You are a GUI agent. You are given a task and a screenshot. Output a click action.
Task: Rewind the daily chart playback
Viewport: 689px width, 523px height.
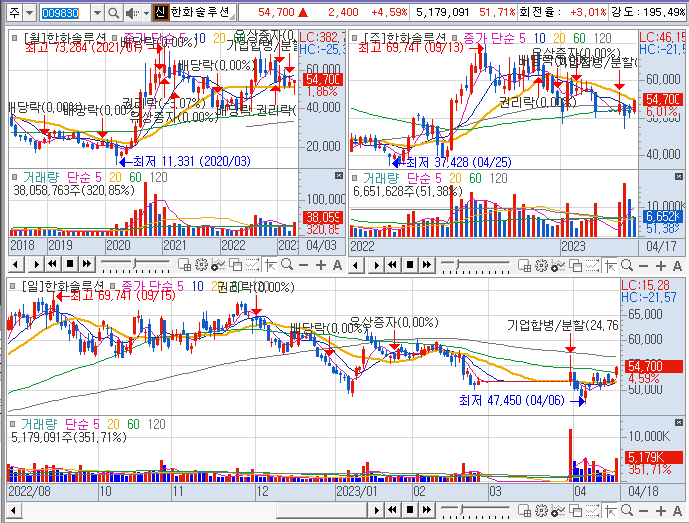point(392,510)
